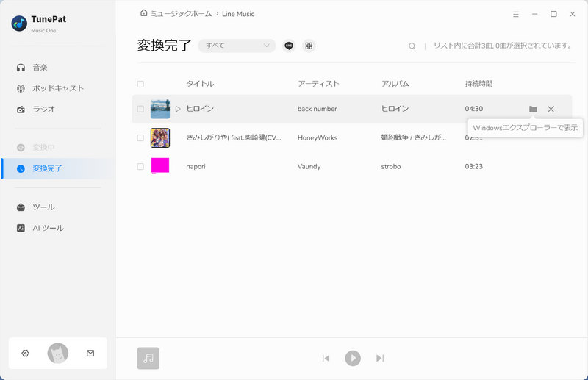
Task: Play the ヒロイン track with the triangle icon
Action: pyautogui.click(x=178, y=110)
